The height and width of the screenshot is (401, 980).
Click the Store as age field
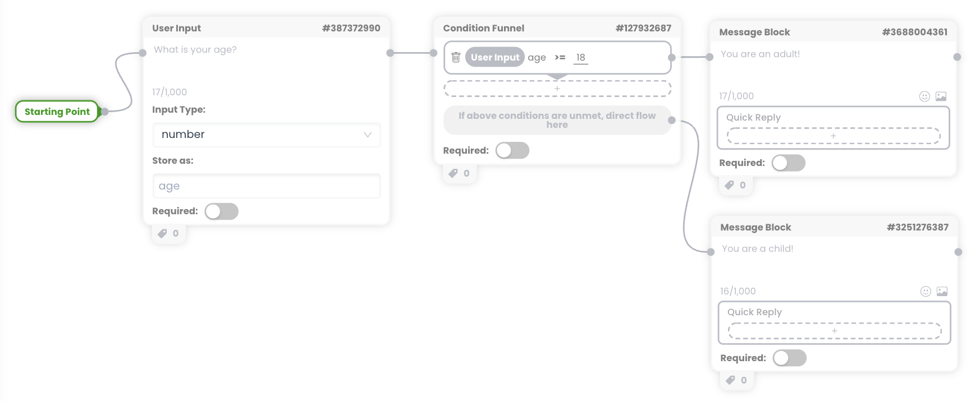[267, 186]
